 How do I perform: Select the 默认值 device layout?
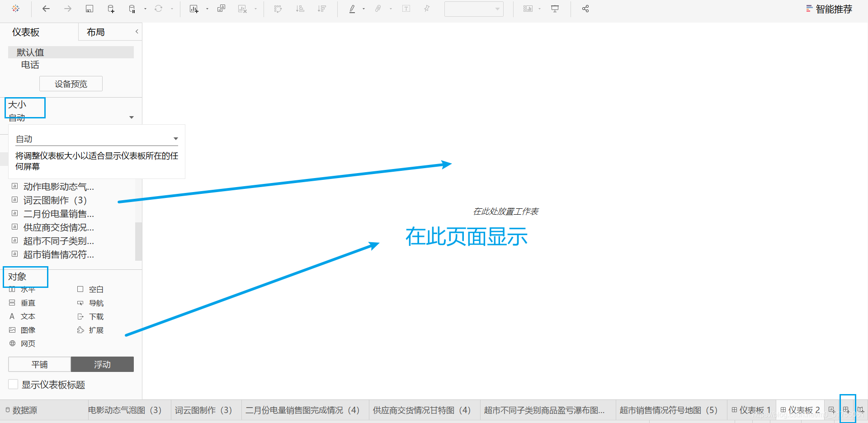[x=71, y=52]
